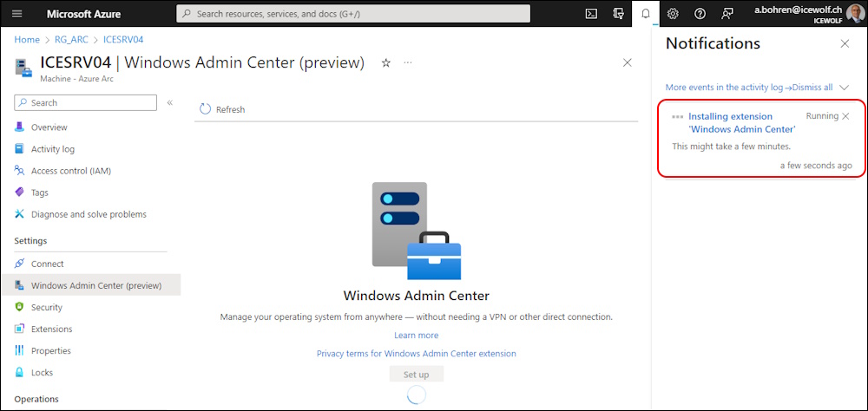Image resolution: width=868 pixels, height=411 pixels.
Task: Select Access control (IAM)
Action: [71, 171]
